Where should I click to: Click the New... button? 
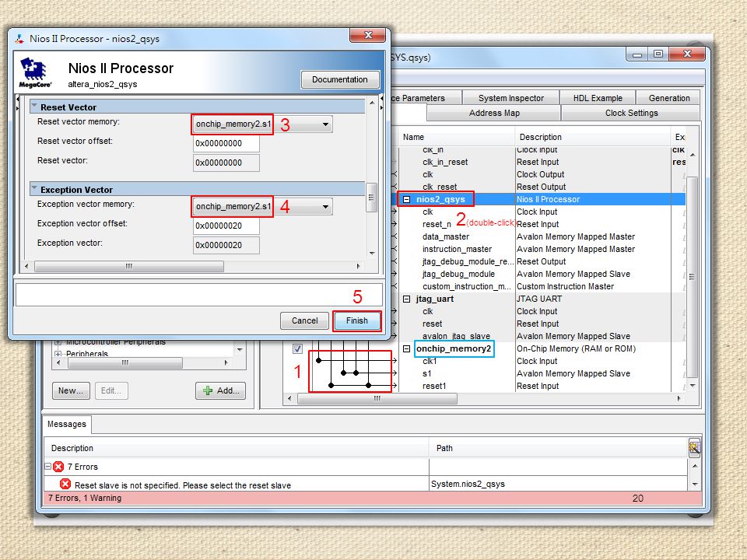(71, 390)
